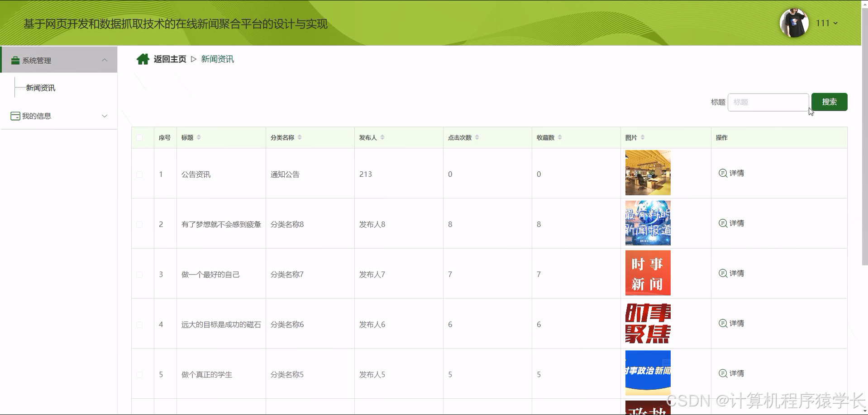Open 详情 for 公告资讯
This screenshot has width=868, height=415.
click(x=731, y=173)
